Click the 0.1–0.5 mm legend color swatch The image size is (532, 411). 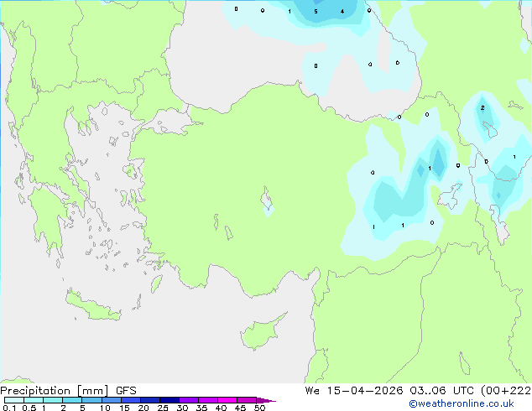14,400
